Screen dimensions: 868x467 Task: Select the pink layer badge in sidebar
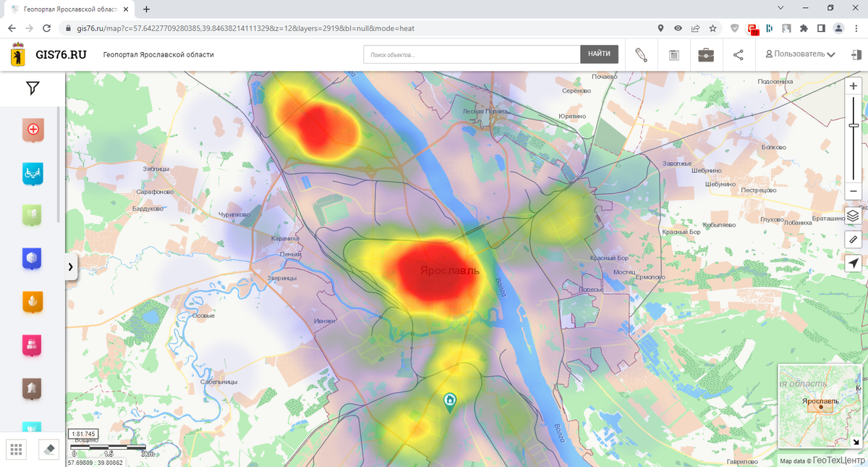pyautogui.click(x=33, y=345)
